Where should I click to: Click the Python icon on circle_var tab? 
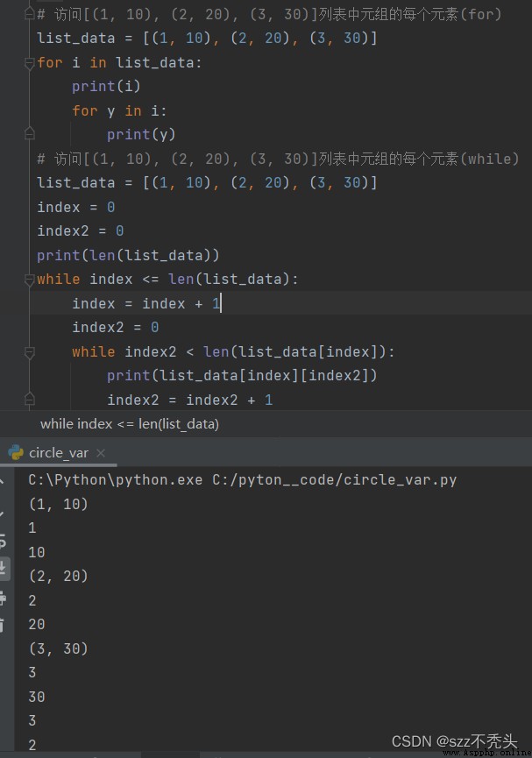pyautogui.click(x=16, y=452)
